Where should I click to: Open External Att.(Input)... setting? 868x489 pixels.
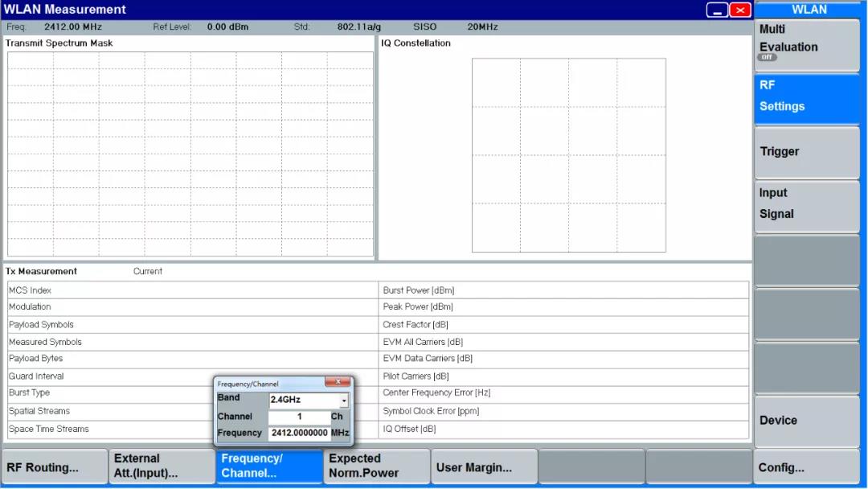[162, 466]
